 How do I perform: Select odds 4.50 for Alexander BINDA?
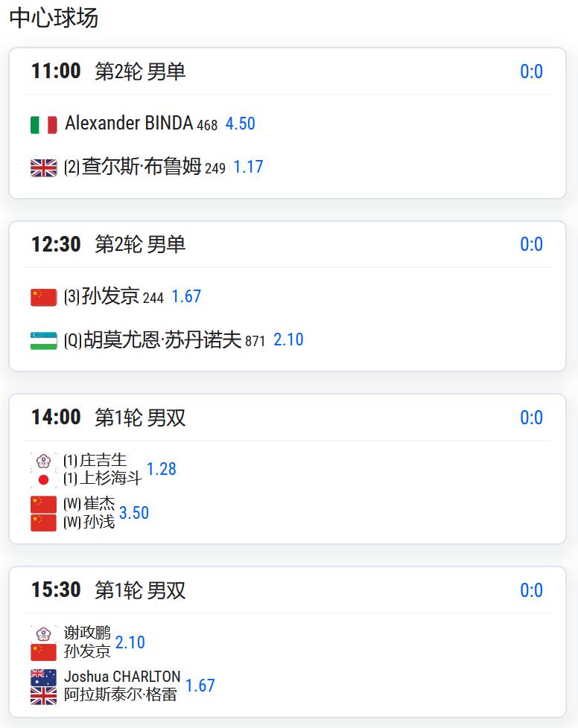tap(240, 124)
